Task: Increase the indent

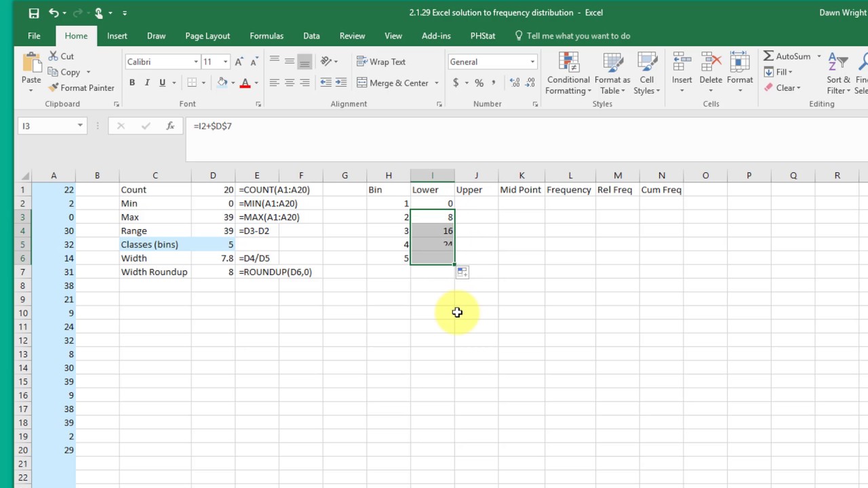Action: pyautogui.click(x=341, y=83)
